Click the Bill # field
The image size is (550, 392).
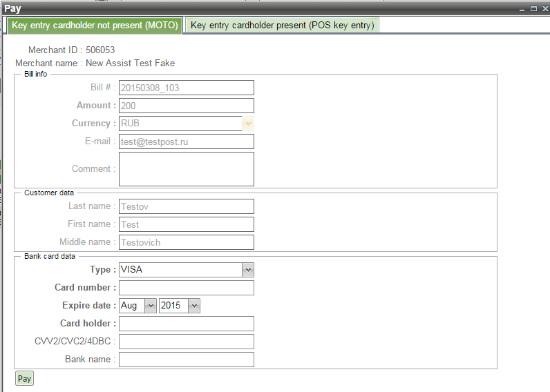coord(186,88)
